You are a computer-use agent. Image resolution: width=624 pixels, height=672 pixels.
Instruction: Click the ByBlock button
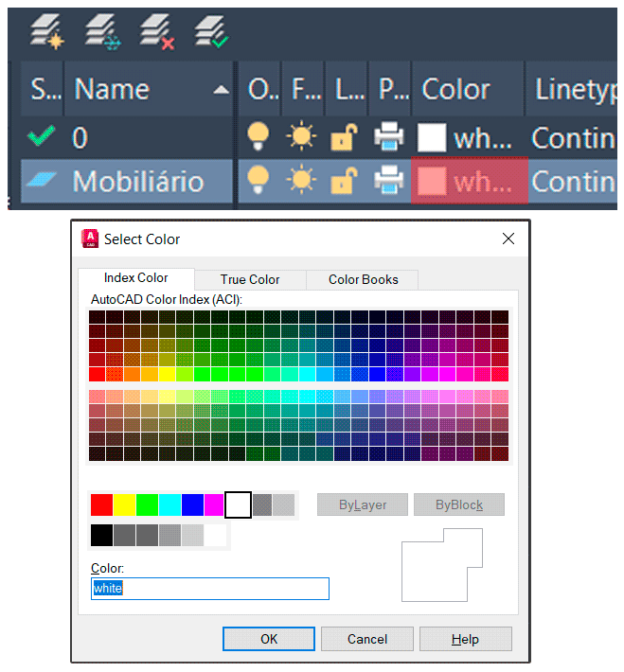[459, 504]
